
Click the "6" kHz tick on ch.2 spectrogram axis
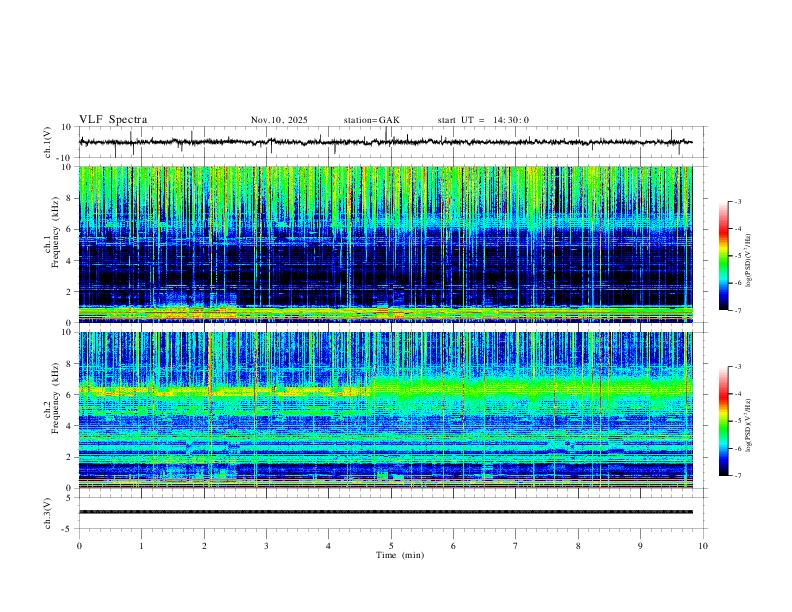[x=69, y=394]
